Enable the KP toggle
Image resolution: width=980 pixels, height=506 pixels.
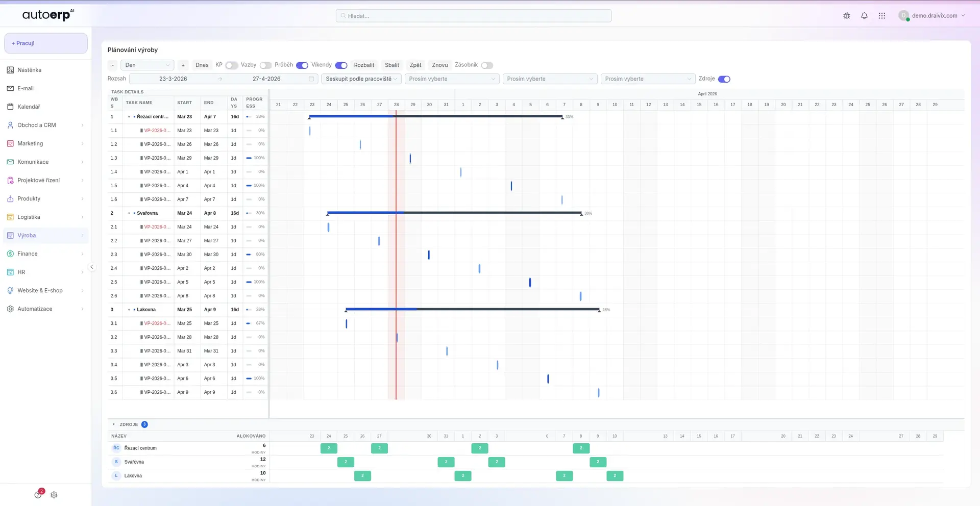(231, 65)
